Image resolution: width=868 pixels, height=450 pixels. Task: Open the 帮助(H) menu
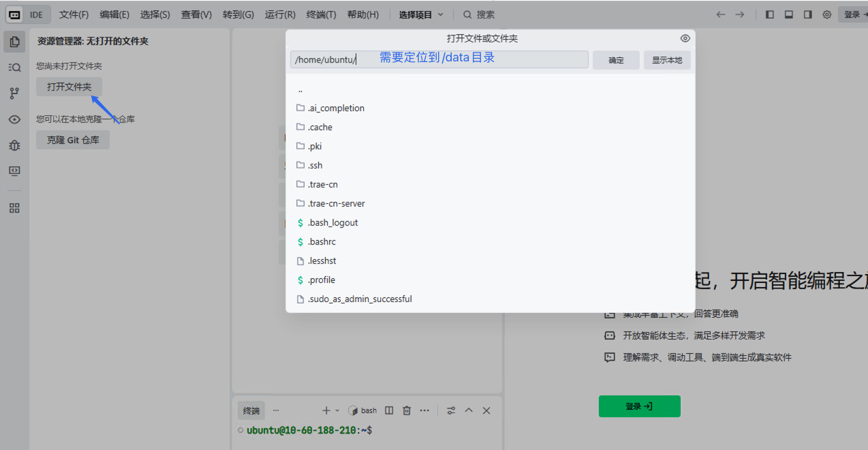[362, 14]
